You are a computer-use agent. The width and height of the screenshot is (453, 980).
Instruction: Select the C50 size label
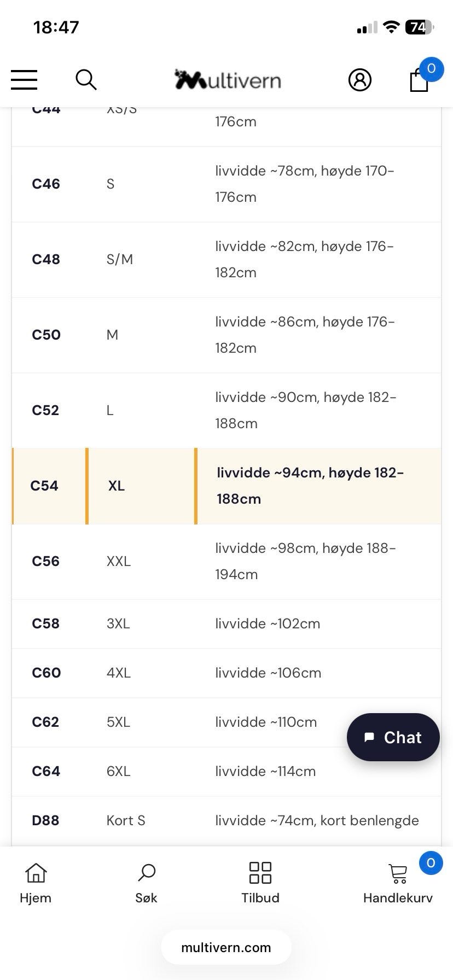[46, 335]
